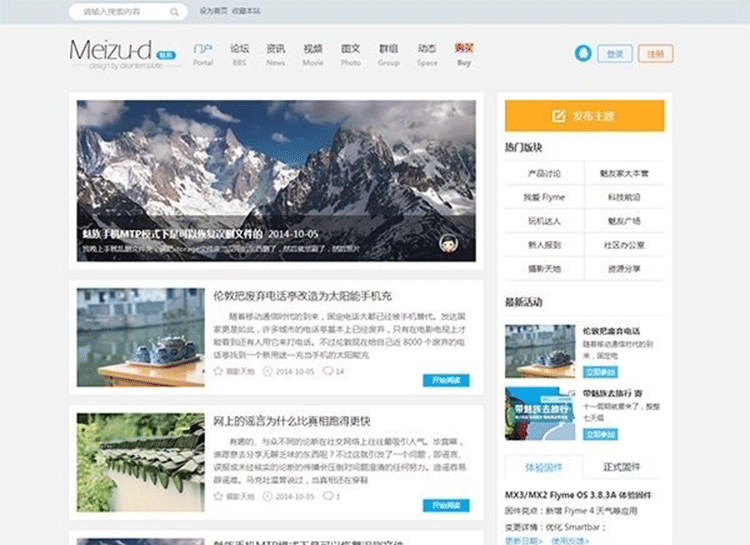This screenshot has height=545, width=750.
Task: Click the orange 发布主题 post button
Action: pos(585,115)
